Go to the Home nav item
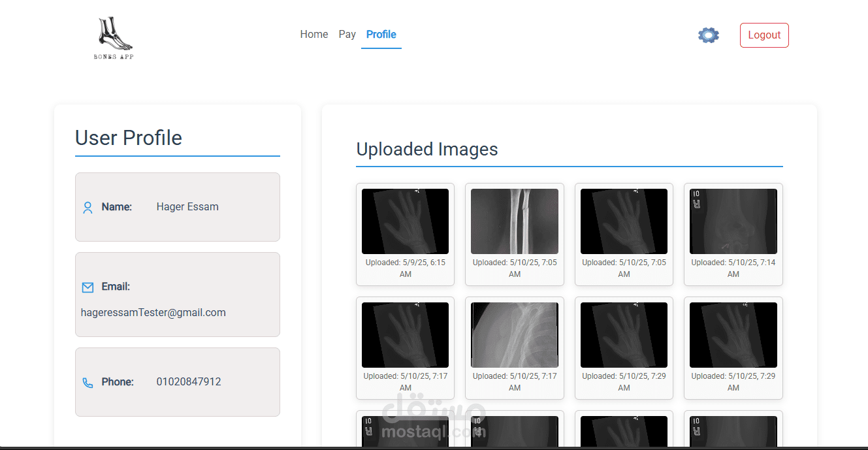Viewport: 868px width, 450px height. [314, 35]
